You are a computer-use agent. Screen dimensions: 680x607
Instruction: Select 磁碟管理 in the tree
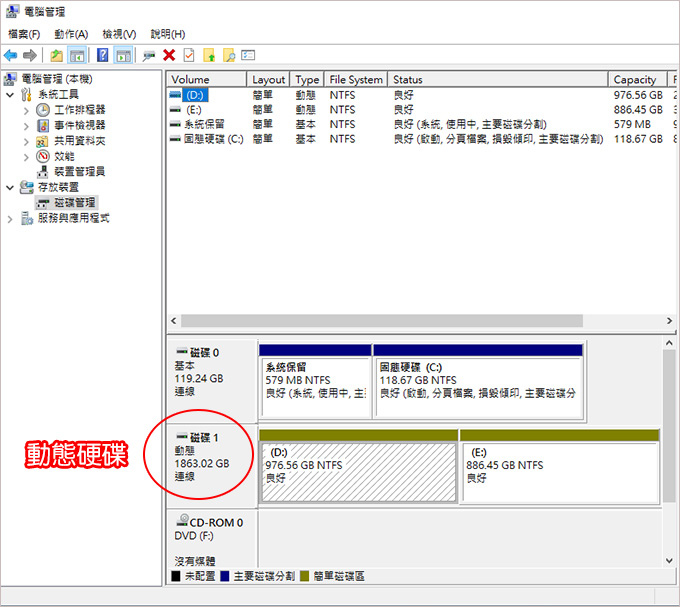click(x=75, y=202)
